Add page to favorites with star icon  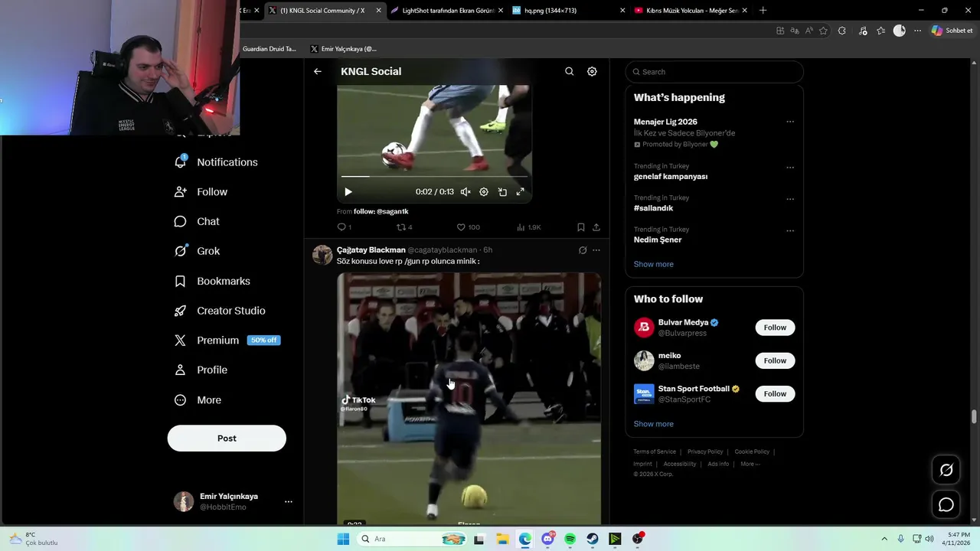coord(824,31)
